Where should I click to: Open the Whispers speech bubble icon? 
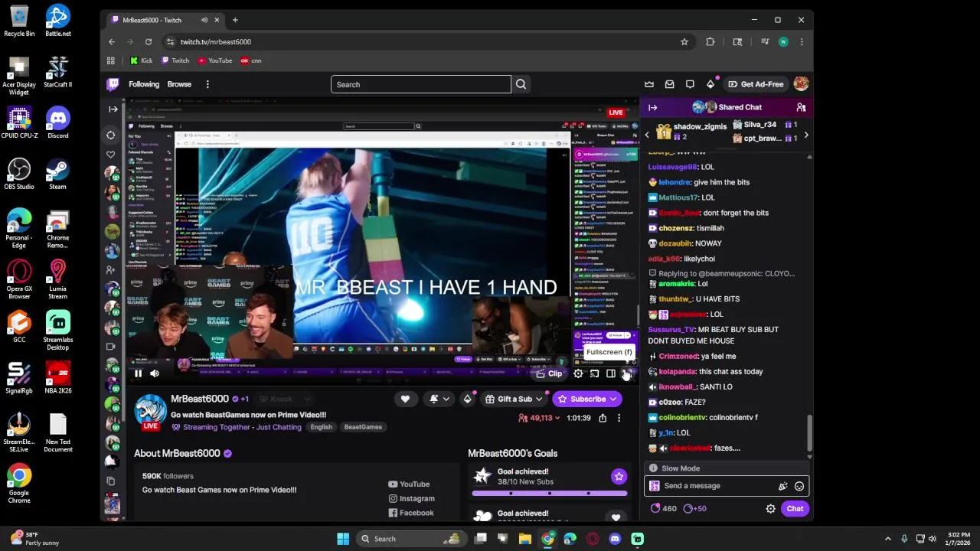pos(690,84)
